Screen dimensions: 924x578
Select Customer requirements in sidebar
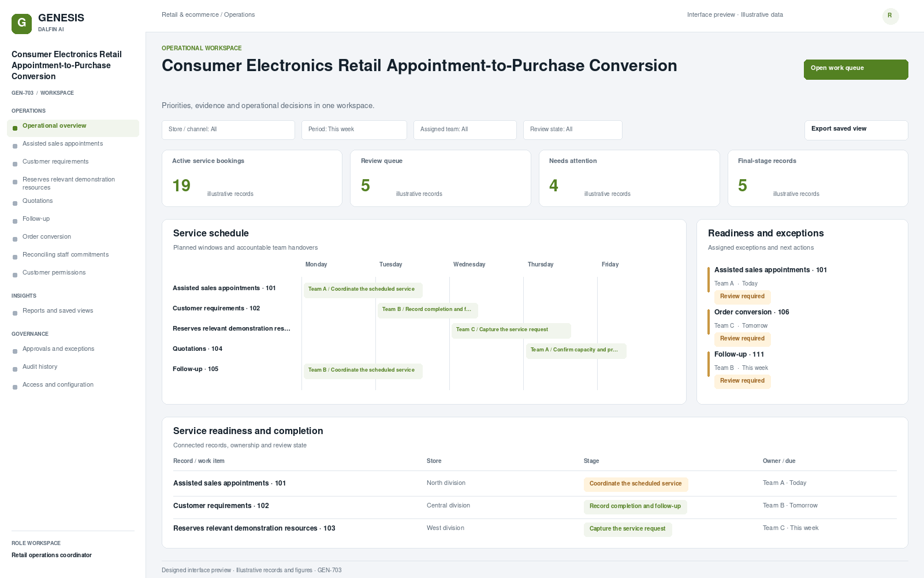tap(73, 162)
